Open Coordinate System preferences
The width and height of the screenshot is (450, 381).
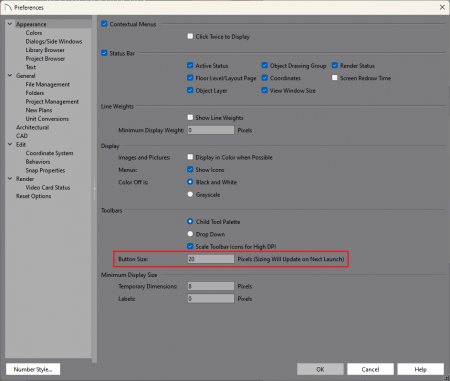49,153
